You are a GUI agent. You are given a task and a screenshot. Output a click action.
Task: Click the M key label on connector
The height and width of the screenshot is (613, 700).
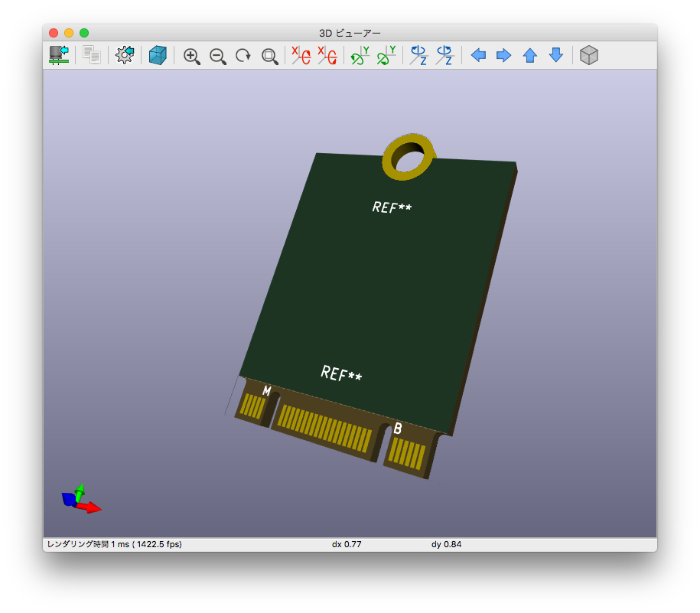(266, 391)
